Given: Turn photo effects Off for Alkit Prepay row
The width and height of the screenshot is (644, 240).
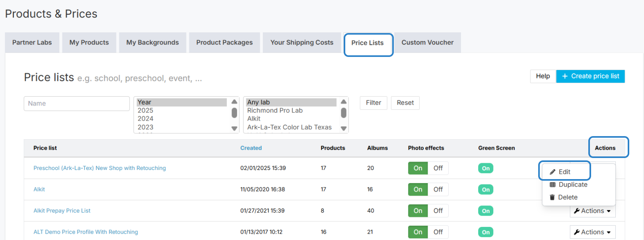Looking at the screenshot, I should 438,211.
